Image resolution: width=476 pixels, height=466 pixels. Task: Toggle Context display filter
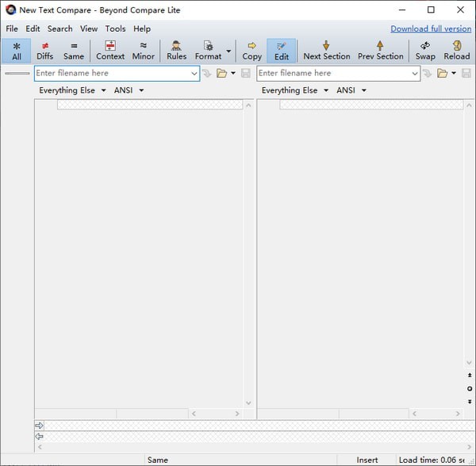pyautogui.click(x=110, y=51)
